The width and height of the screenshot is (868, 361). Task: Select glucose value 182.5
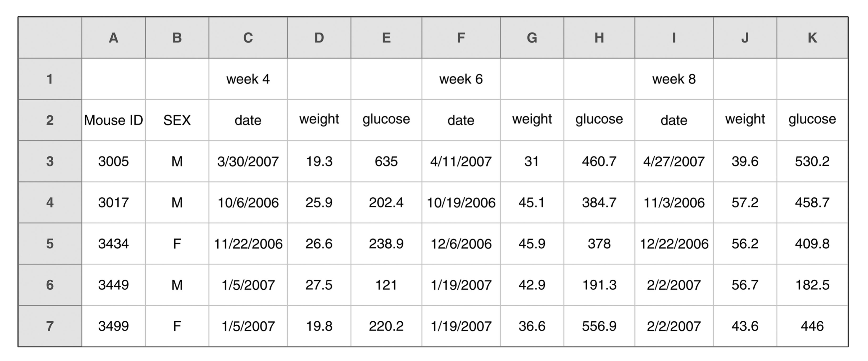click(812, 285)
